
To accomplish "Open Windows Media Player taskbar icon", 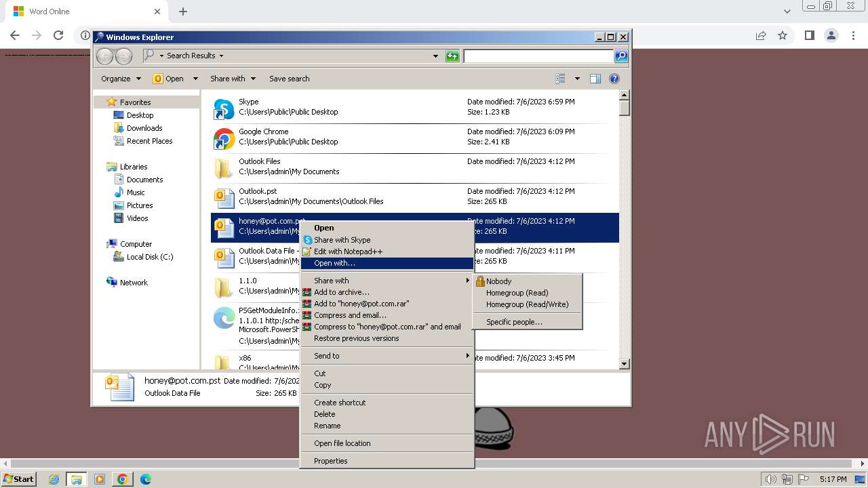I will (100, 479).
